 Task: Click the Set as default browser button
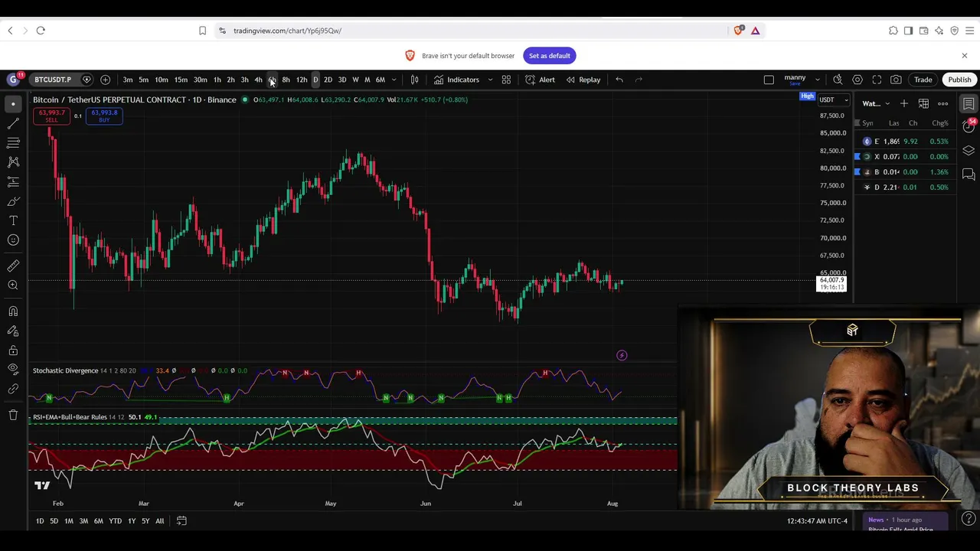click(550, 56)
